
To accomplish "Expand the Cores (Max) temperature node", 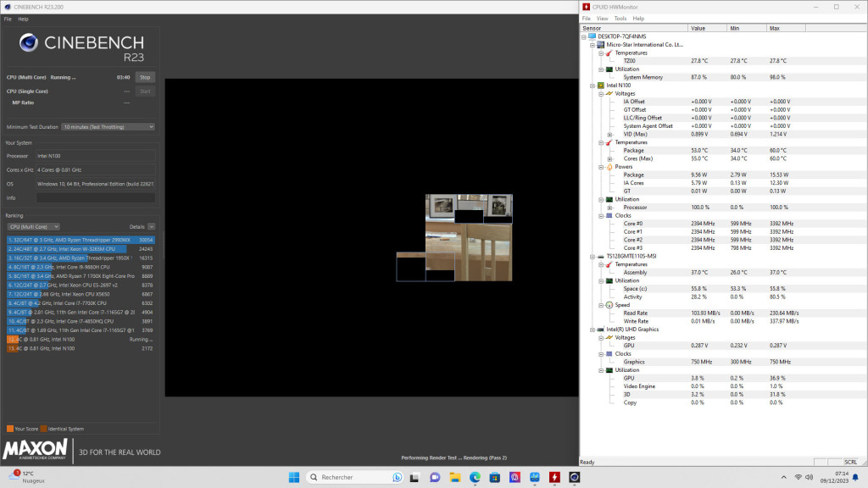I will pos(610,158).
